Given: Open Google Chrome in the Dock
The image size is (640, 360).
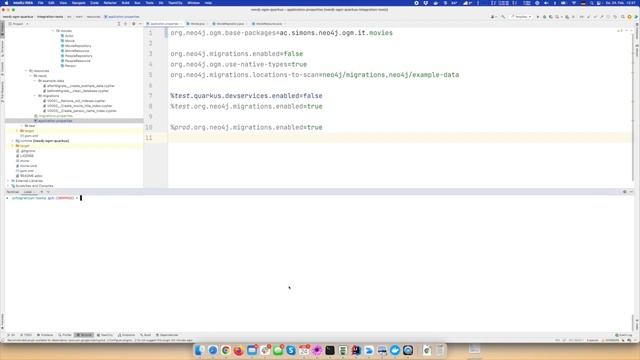Looking at the screenshot, I should (x=226, y=350).
